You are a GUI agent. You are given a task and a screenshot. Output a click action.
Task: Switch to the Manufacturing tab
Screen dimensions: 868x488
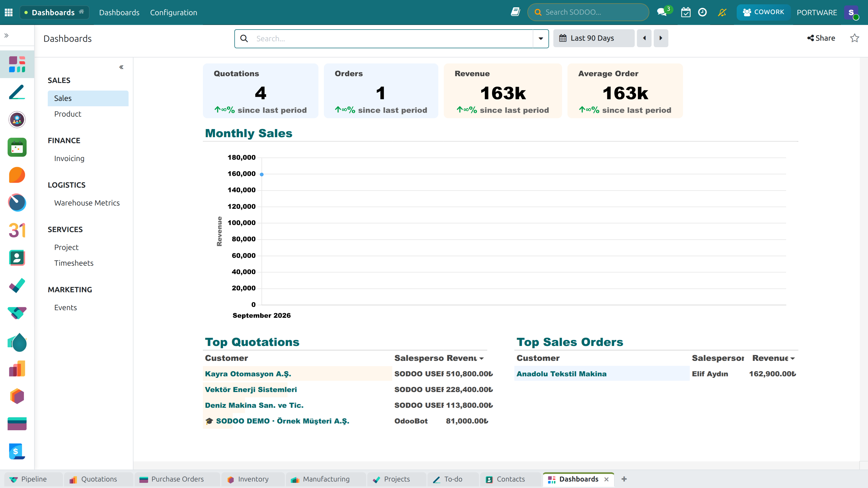[x=326, y=479]
